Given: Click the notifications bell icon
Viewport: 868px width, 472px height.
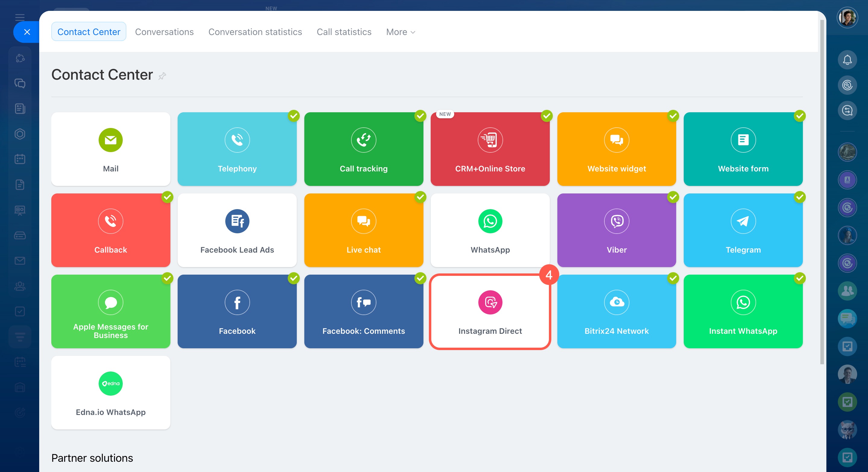Looking at the screenshot, I should pyautogui.click(x=847, y=60).
